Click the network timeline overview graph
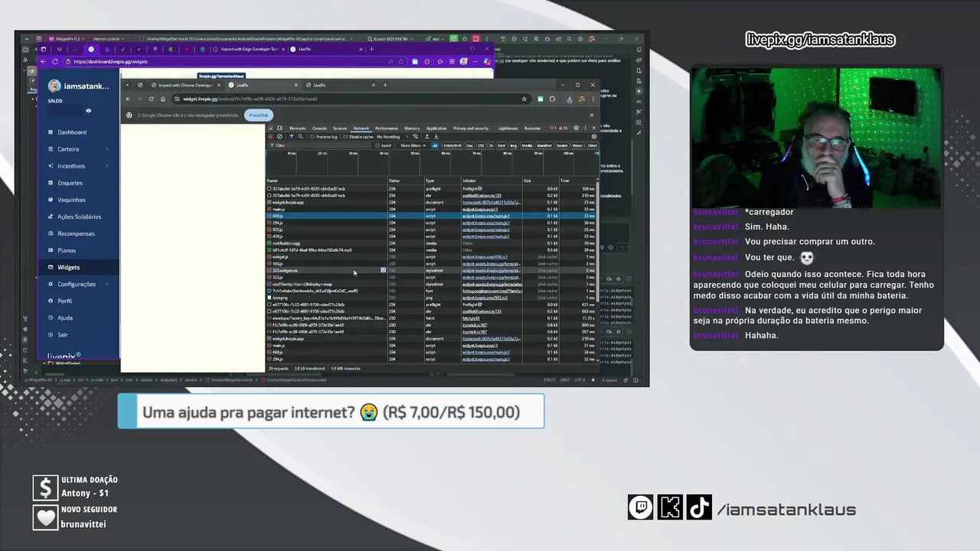980x551 pixels. pyautogui.click(x=433, y=164)
